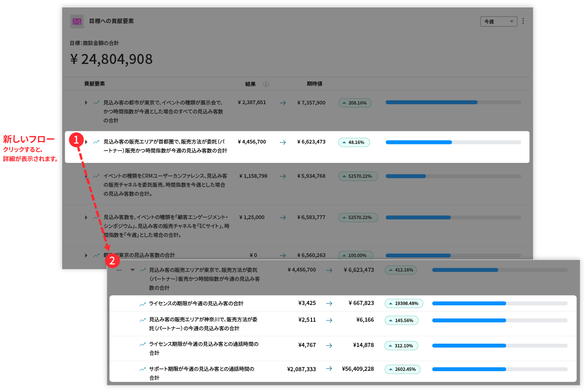587x392 pixels.
Task: Click trend icon of the CRMユーザーカンファレンス row
Action: tap(96, 176)
